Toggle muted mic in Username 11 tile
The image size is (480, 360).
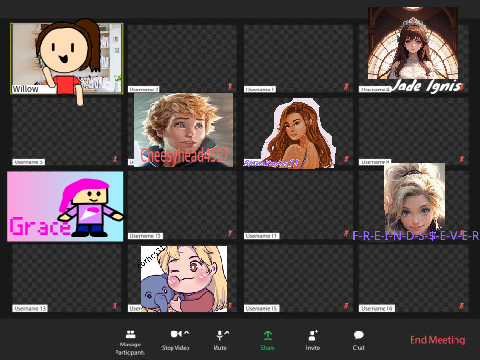(x=346, y=233)
